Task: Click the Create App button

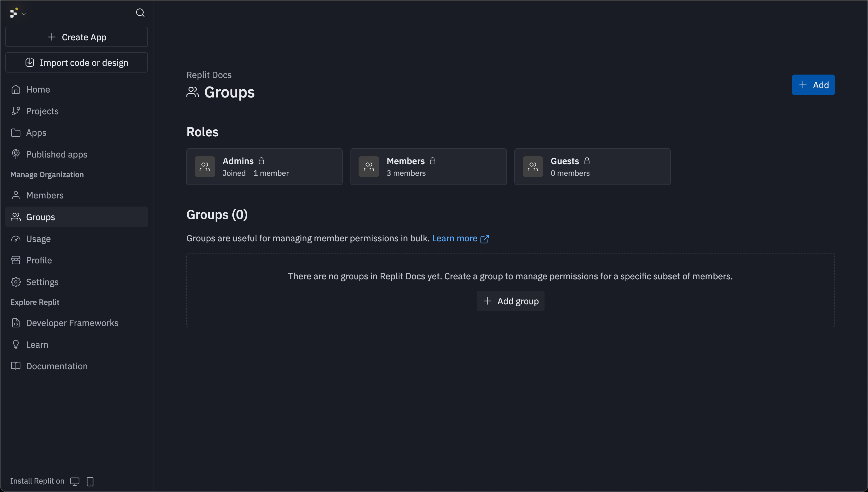Action: (x=77, y=37)
